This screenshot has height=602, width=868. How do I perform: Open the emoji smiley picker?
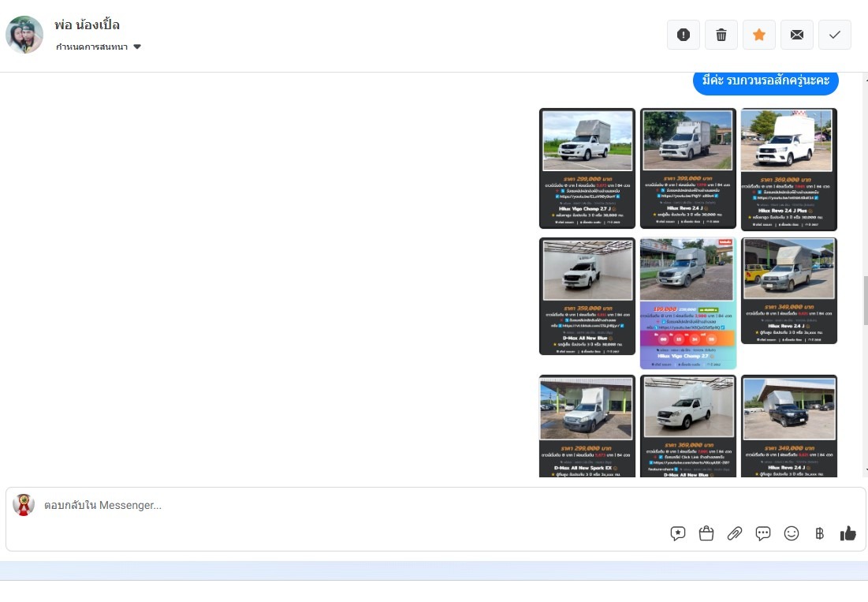792,533
